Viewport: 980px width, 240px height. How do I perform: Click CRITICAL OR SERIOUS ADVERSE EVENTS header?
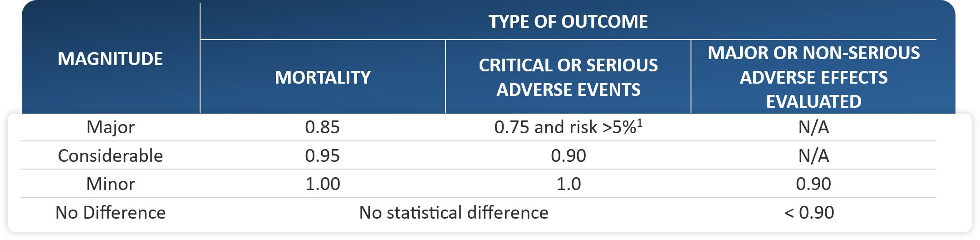(x=568, y=78)
